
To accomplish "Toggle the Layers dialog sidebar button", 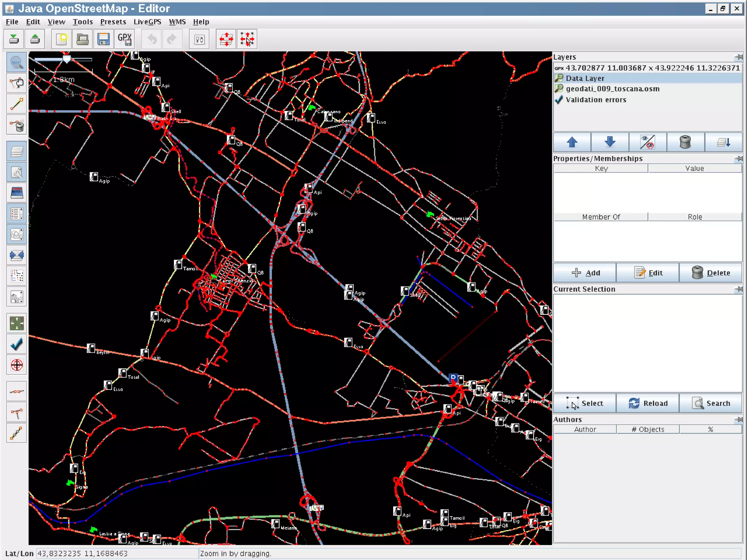I will tap(17, 151).
